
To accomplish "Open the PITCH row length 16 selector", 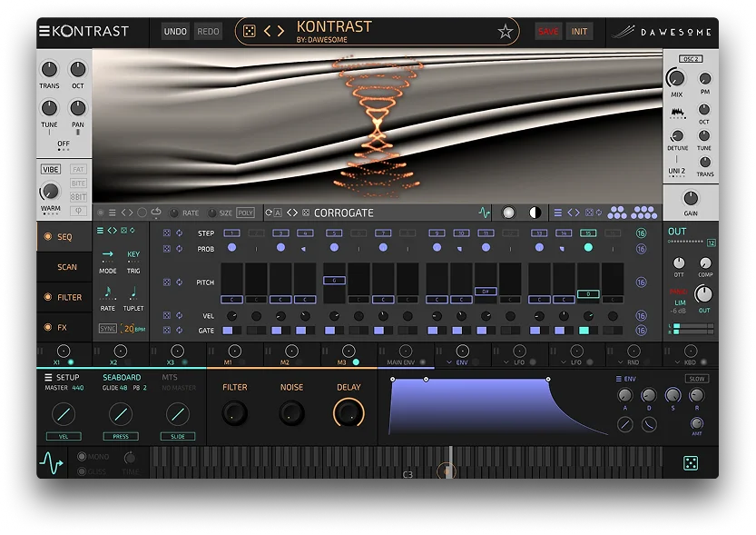I will (641, 282).
